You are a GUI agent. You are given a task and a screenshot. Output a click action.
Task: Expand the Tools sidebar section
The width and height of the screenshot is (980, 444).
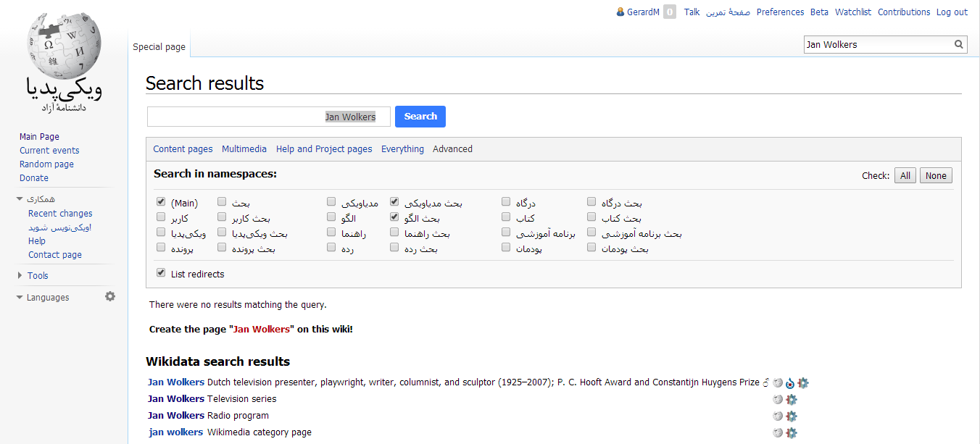tap(20, 275)
